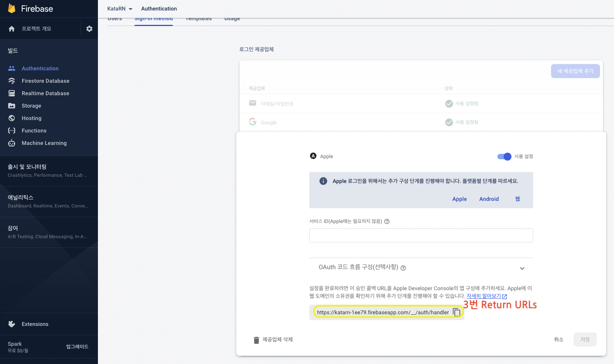This screenshot has width=614, height=364.
Task: Click help icon next to service ID label
Action: pos(387,221)
